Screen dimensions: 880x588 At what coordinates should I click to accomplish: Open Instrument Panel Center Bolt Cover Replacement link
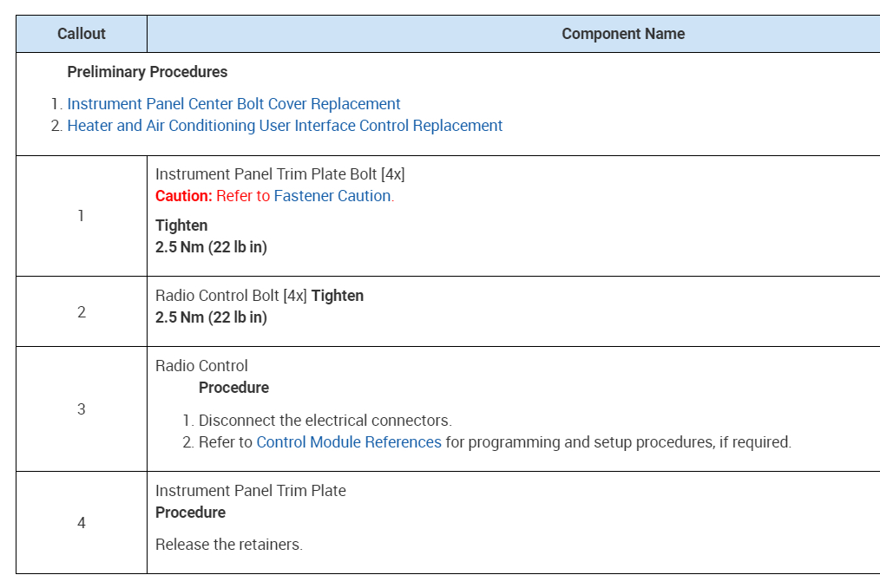pos(233,104)
